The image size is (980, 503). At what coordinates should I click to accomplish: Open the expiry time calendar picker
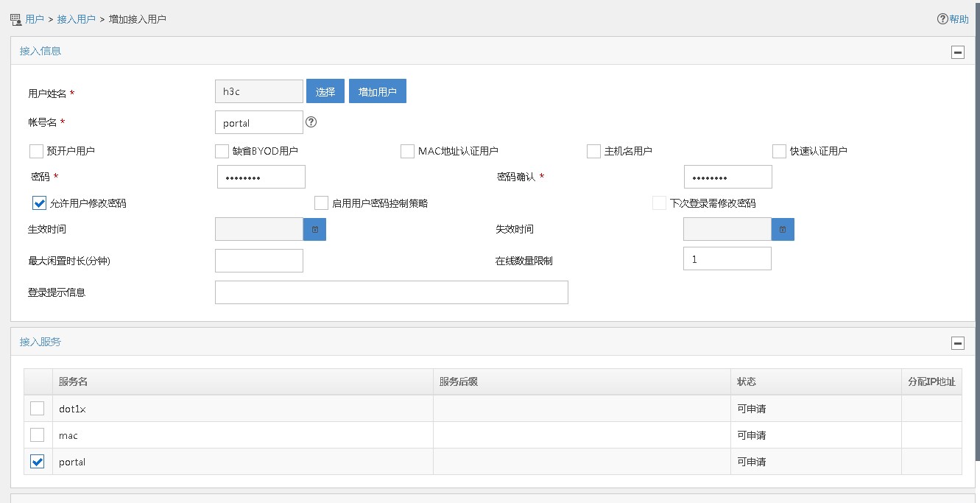pos(783,229)
